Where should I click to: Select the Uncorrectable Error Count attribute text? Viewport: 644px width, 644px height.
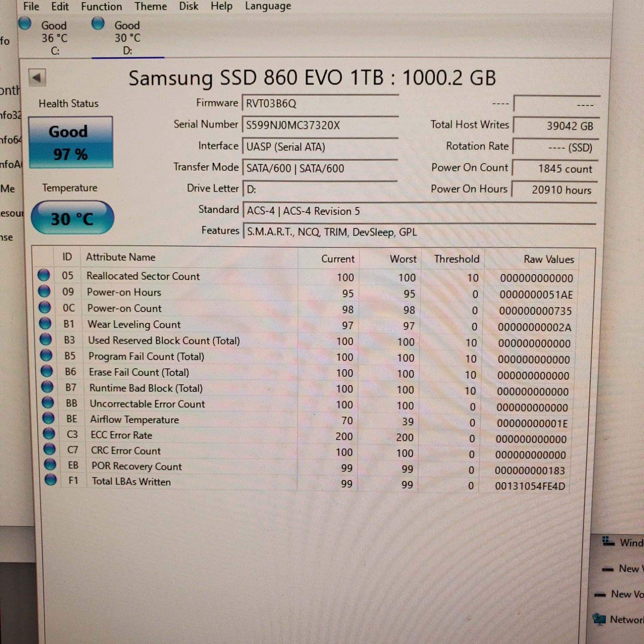[147, 404]
